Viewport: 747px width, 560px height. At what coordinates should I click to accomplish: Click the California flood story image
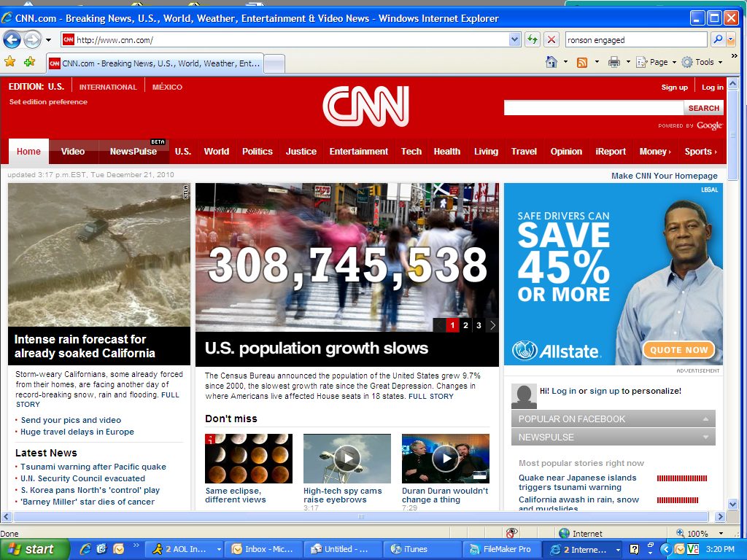click(x=99, y=254)
